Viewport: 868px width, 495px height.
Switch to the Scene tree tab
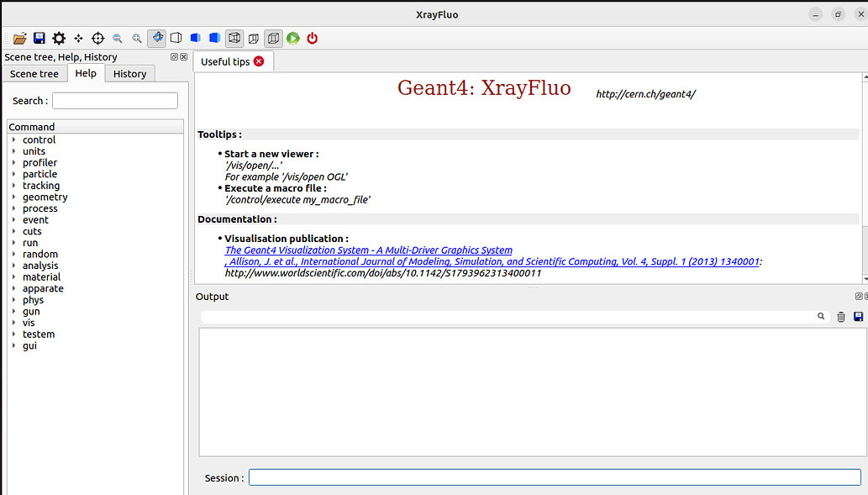34,74
